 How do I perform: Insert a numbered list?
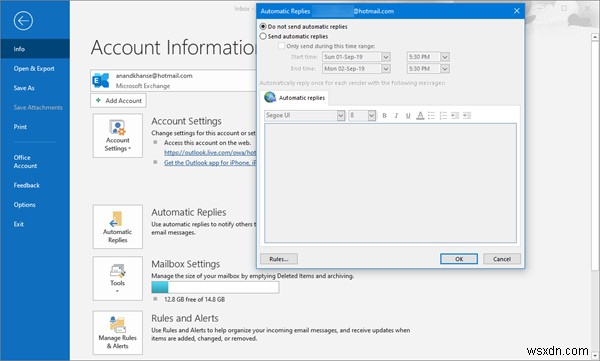(443, 116)
